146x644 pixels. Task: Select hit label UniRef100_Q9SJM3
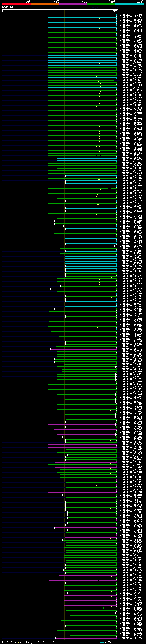pos(131,326)
